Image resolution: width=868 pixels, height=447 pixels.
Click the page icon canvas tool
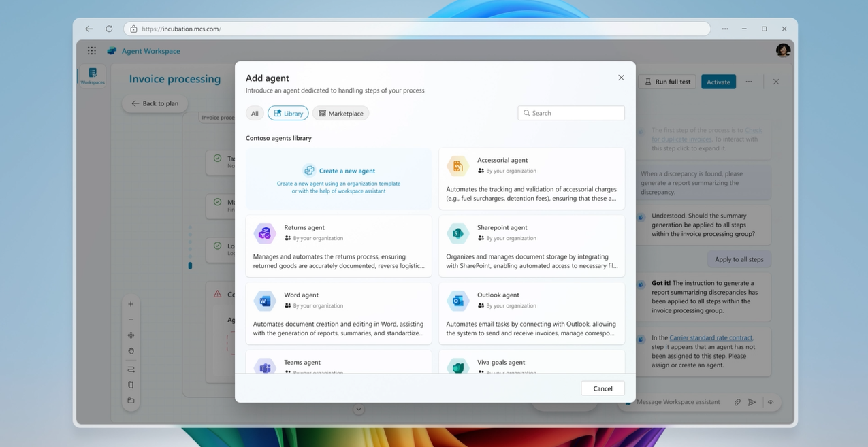131,385
